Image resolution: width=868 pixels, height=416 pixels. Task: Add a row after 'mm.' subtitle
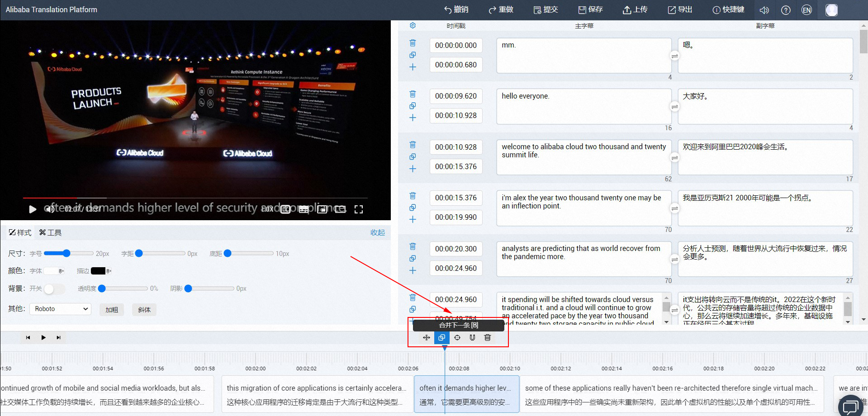pos(413,67)
